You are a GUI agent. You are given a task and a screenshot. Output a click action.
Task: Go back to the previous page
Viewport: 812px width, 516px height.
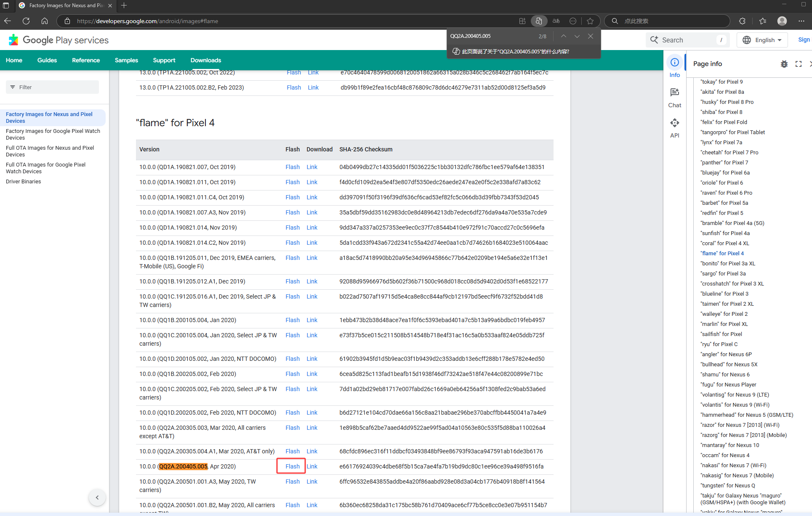[x=8, y=21]
